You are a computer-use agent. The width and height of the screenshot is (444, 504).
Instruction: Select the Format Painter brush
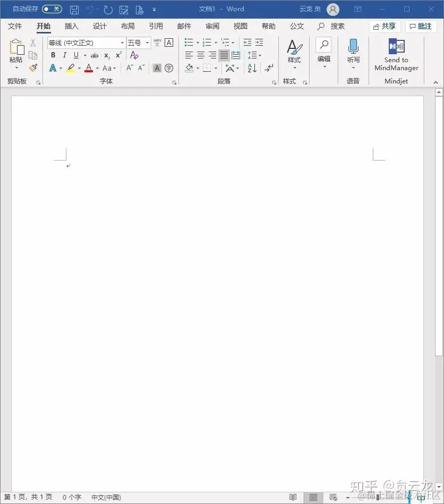(33, 68)
